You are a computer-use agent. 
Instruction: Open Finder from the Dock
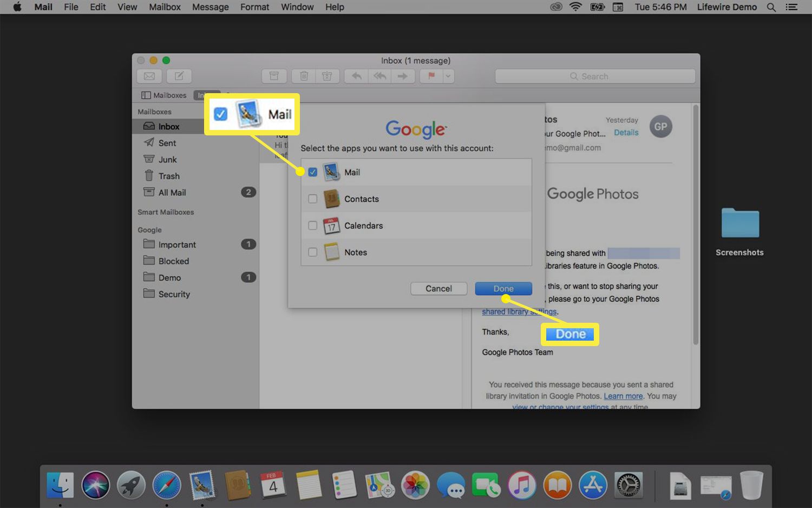[60, 485]
